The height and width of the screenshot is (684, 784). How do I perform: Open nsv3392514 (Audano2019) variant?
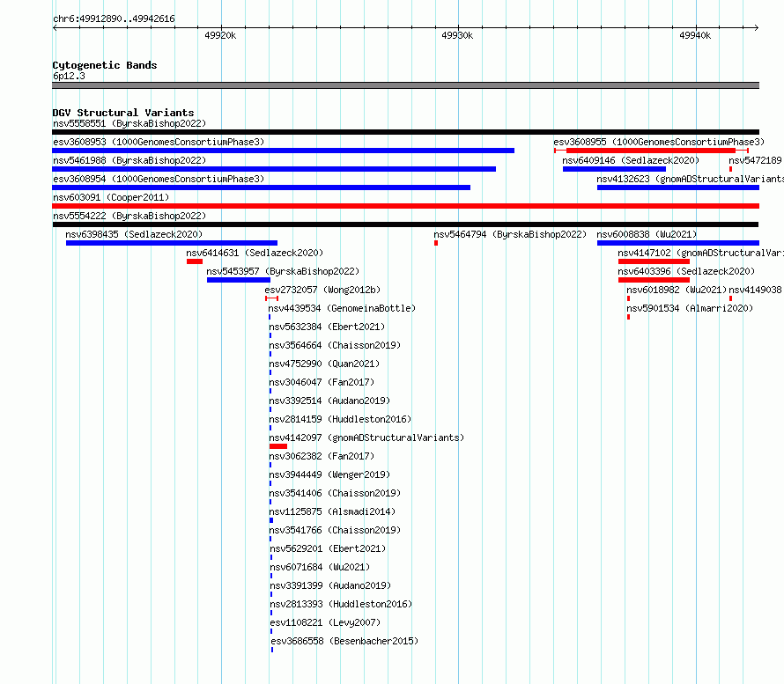coord(329,401)
